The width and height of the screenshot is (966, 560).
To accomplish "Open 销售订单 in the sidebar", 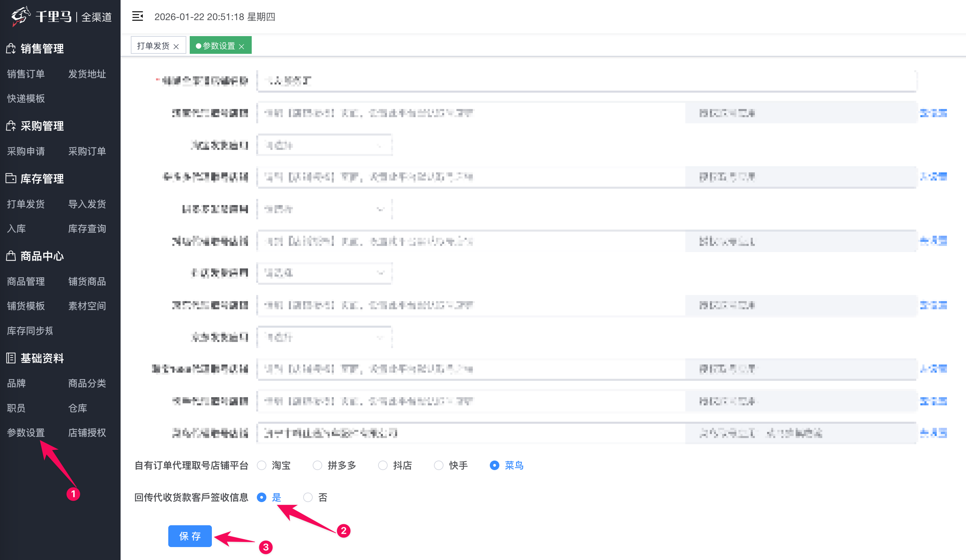I will coord(26,74).
